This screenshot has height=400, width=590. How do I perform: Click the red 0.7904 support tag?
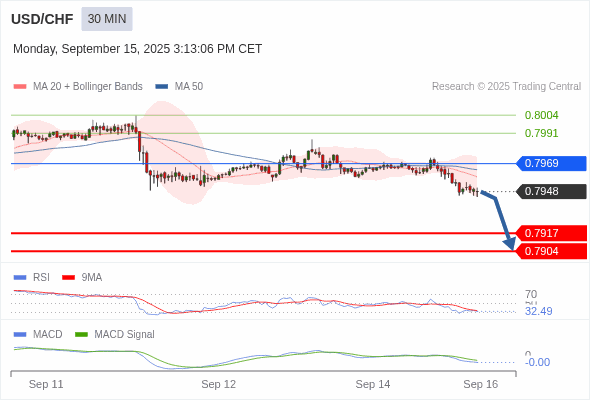[x=551, y=251]
